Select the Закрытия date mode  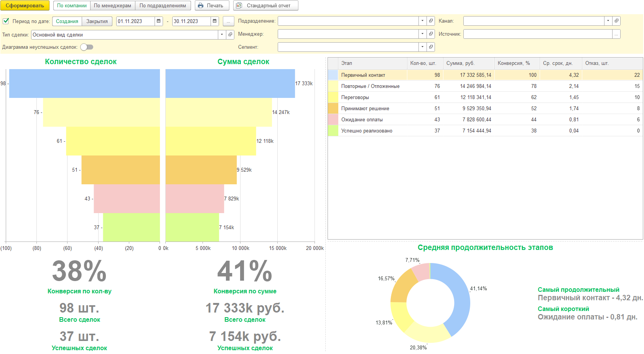tap(97, 21)
